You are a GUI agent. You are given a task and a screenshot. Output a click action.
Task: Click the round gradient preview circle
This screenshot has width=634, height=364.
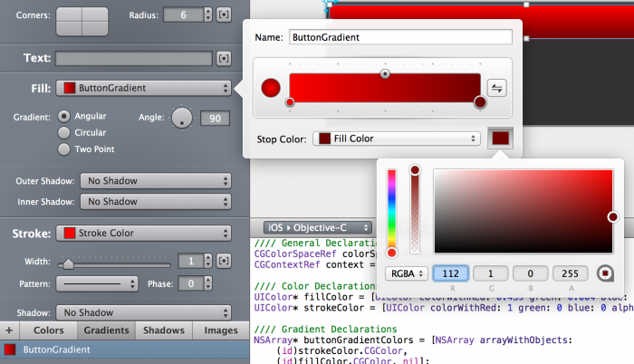click(270, 88)
